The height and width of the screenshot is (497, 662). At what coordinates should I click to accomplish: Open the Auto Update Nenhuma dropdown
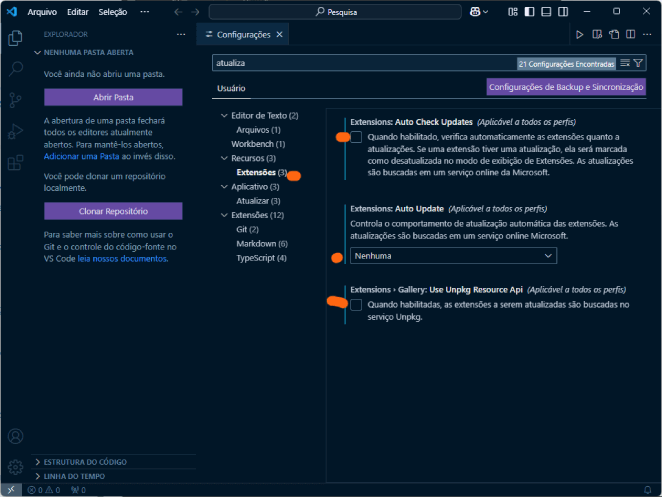pyautogui.click(x=453, y=256)
